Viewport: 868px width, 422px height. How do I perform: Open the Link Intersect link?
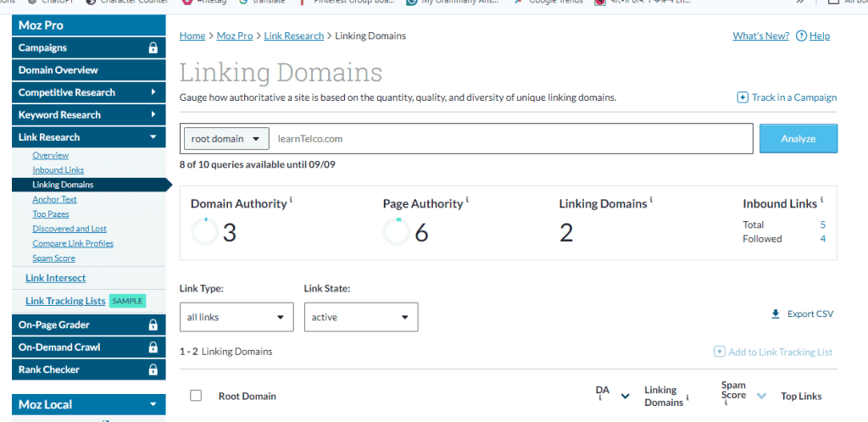pos(55,278)
